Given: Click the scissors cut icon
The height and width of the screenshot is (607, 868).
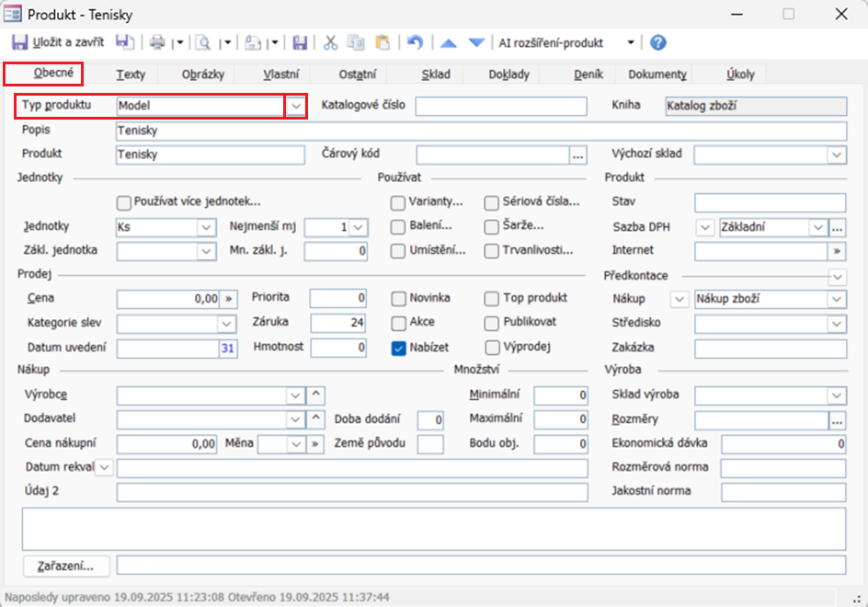Looking at the screenshot, I should [331, 42].
